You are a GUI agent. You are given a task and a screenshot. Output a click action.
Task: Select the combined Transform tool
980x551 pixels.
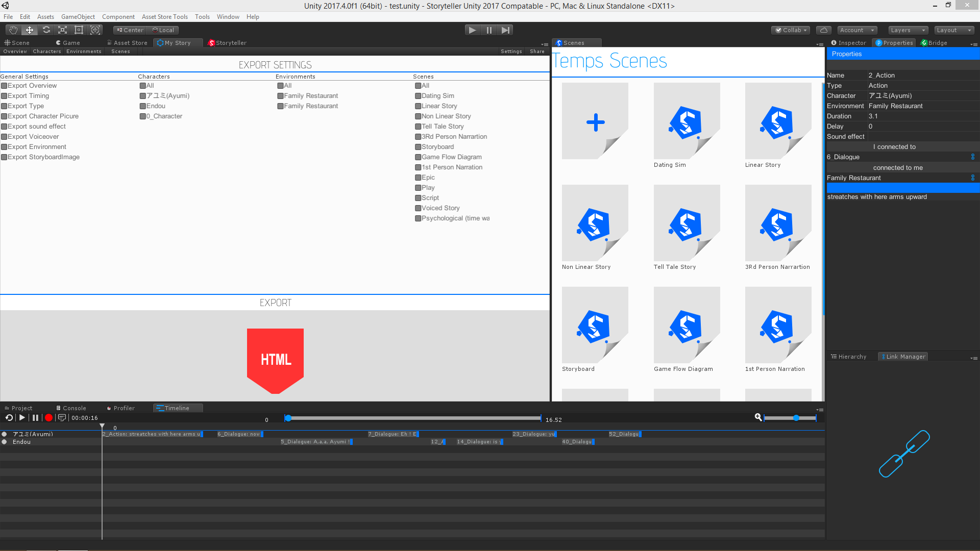pyautogui.click(x=95, y=30)
